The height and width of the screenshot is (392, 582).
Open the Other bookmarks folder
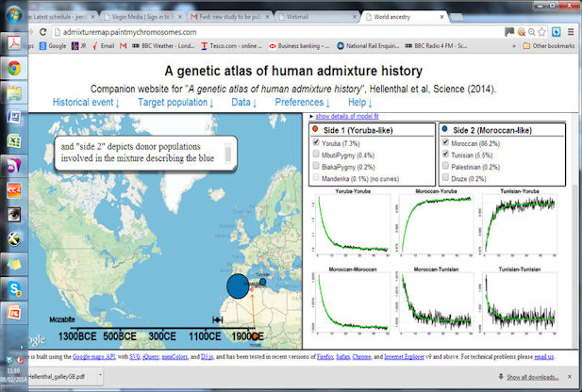click(549, 46)
